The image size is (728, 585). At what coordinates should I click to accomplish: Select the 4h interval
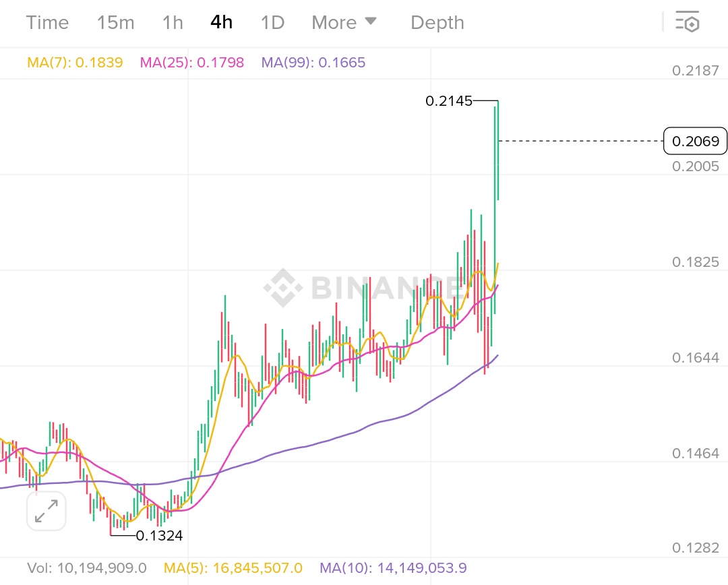[x=222, y=22]
